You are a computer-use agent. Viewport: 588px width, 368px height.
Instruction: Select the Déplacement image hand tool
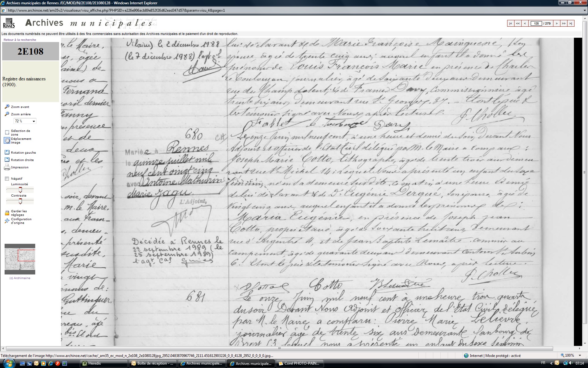click(7, 140)
